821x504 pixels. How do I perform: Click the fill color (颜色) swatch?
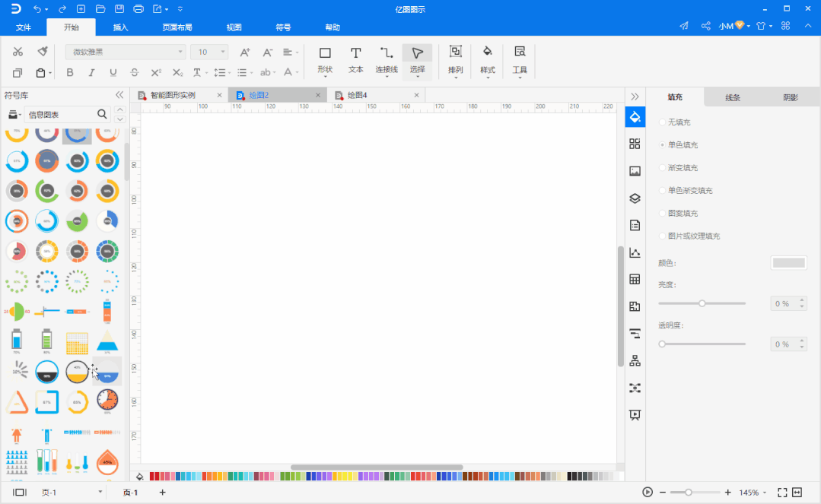788,263
